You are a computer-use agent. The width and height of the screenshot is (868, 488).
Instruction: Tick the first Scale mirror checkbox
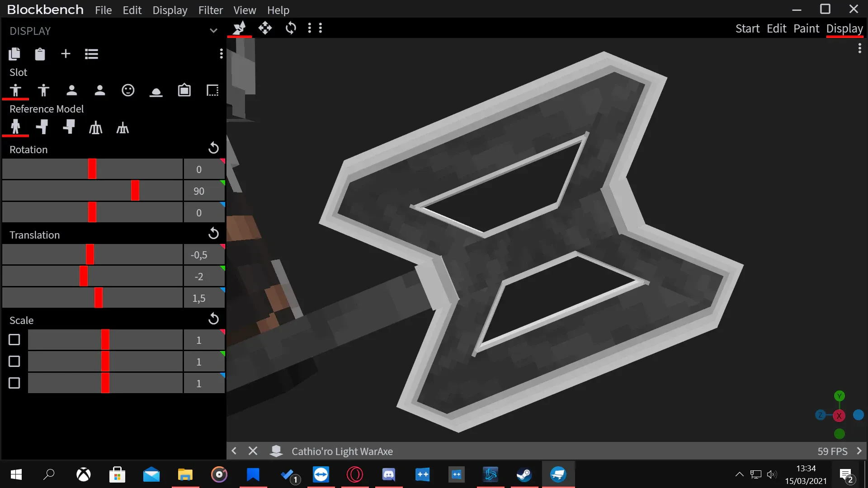[14, 340]
